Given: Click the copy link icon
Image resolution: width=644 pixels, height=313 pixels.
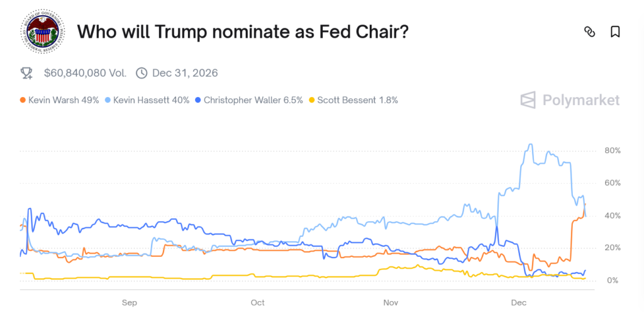Looking at the screenshot, I should point(589,31).
